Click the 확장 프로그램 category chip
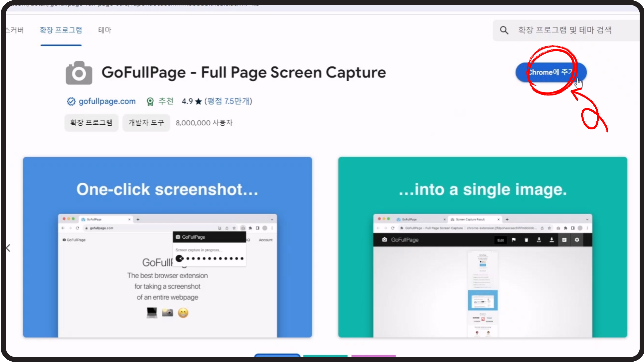 click(91, 123)
